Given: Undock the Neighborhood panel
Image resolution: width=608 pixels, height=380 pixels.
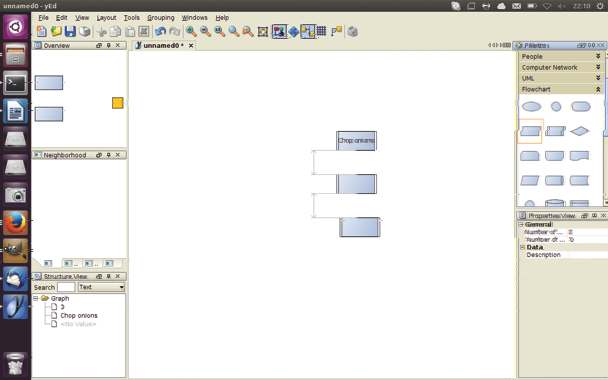Looking at the screenshot, I should click(x=99, y=155).
